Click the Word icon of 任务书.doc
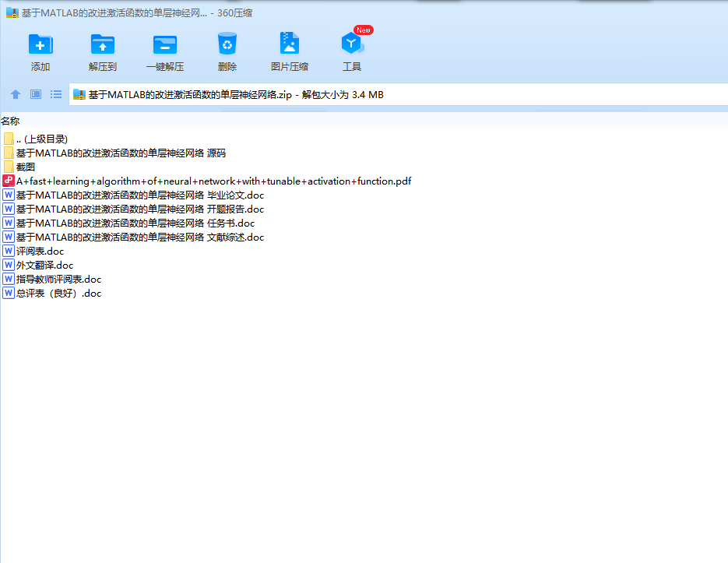Viewport: 728px width, 563px height. [9, 223]
